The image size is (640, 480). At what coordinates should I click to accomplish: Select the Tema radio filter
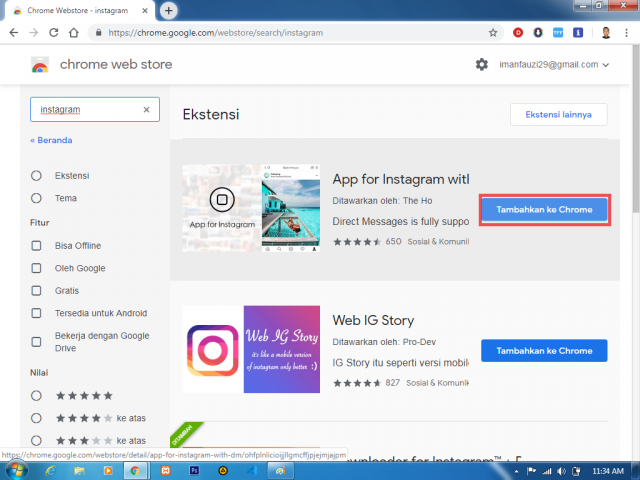(x=36, y=198)
